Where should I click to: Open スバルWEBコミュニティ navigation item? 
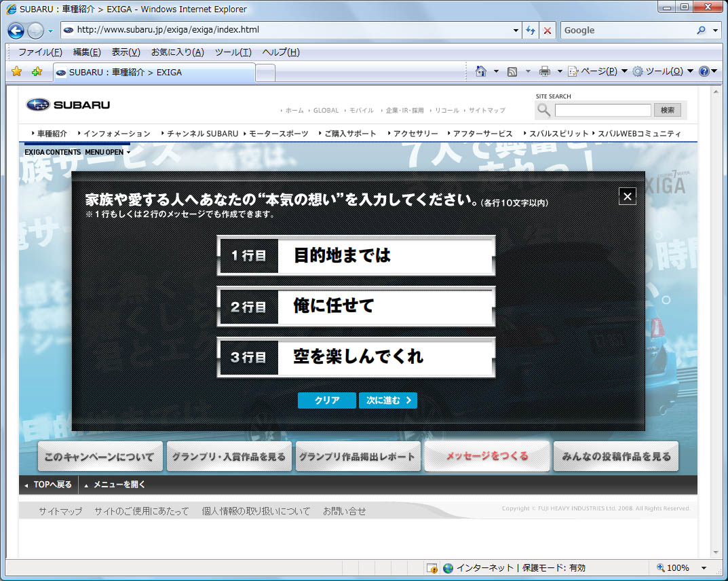(639, 134)
